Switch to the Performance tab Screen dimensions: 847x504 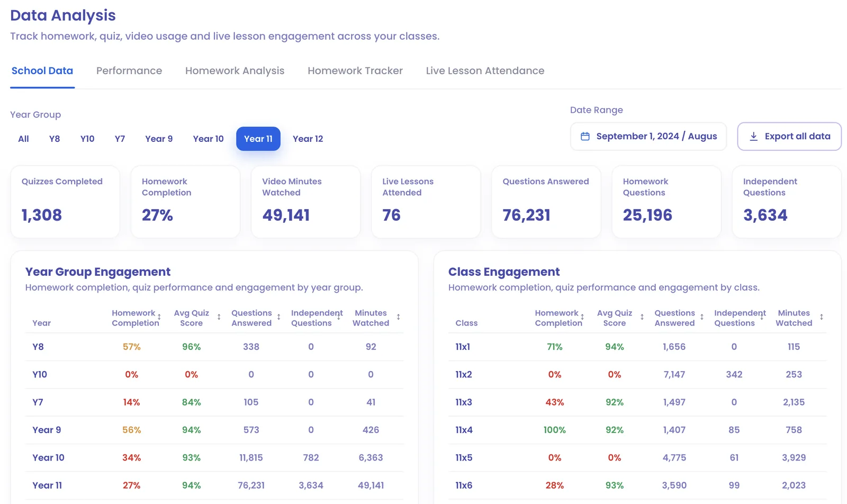[x=129, y=71]
